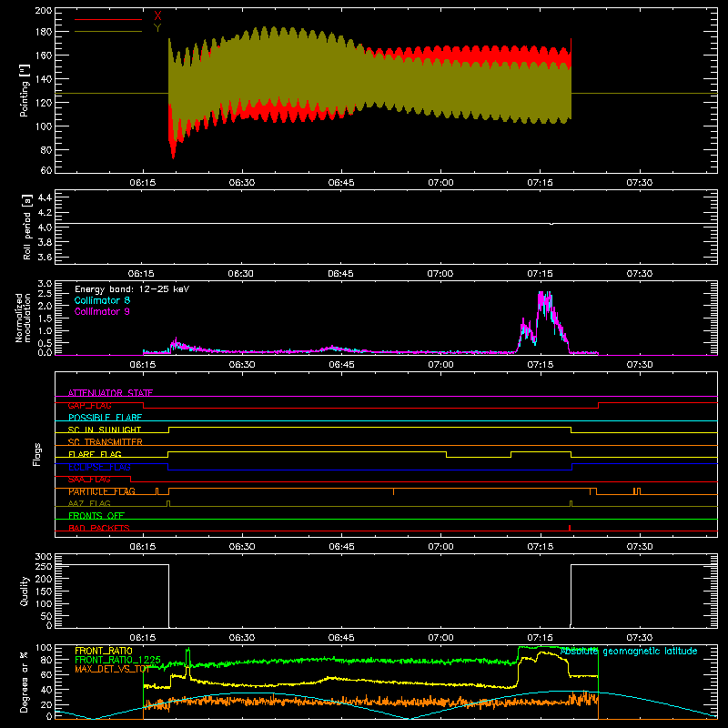728x728 pixels.
Task: Click the 07:30 tick under the Roll period plot
Action: point(640,274)
